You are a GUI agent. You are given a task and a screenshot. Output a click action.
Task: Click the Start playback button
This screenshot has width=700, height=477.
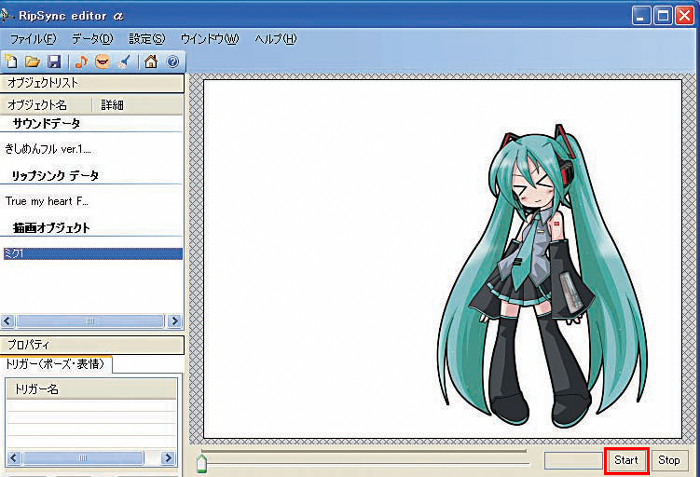click(626, 460)
